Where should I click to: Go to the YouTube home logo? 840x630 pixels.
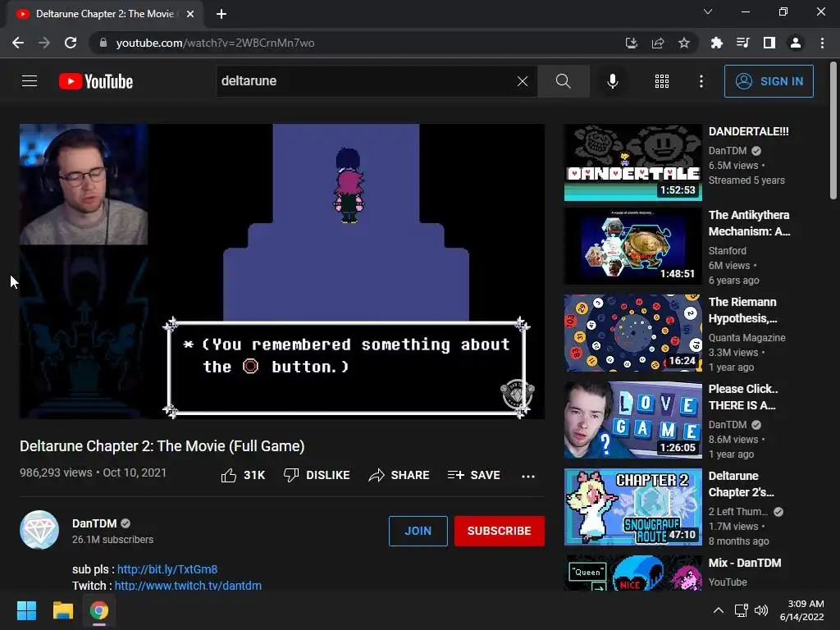(96, 81)
